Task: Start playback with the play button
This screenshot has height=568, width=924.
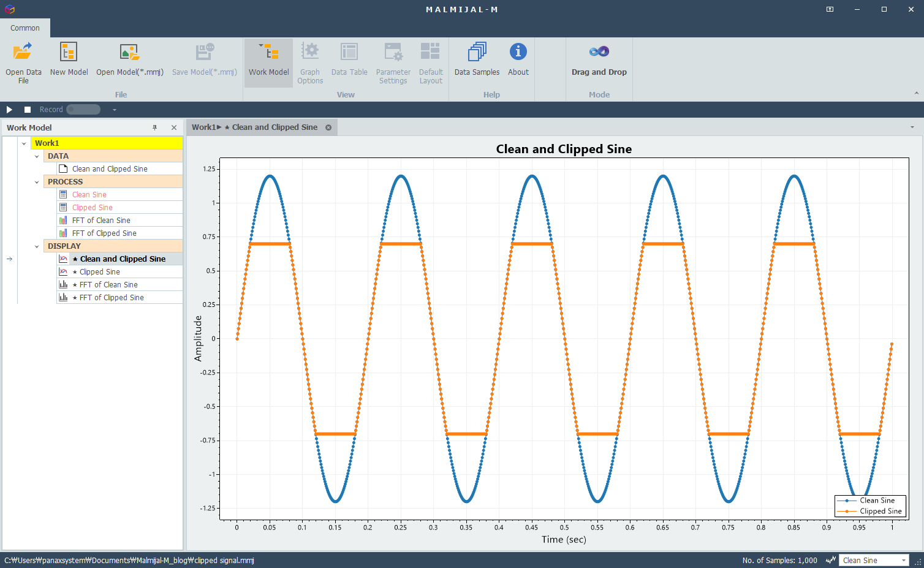Action: point(9,110)
